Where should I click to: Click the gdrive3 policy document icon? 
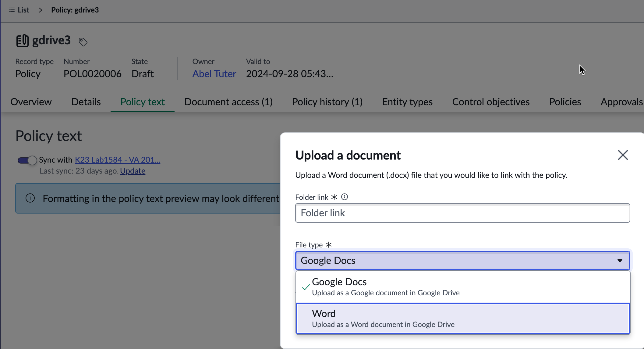tap(23, 41)
